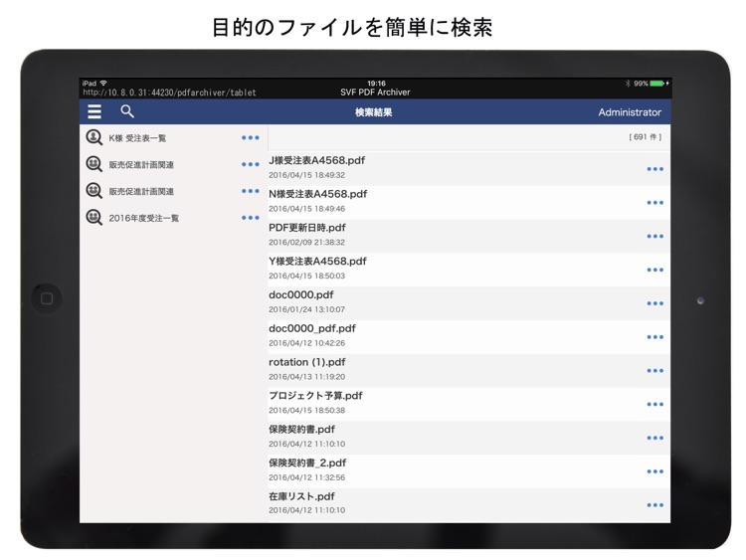Tap the magnifier search icon in header
Image resolution: width=746 pixels, height=560 pixels.
pyautogui.click(x=127, y=111)
